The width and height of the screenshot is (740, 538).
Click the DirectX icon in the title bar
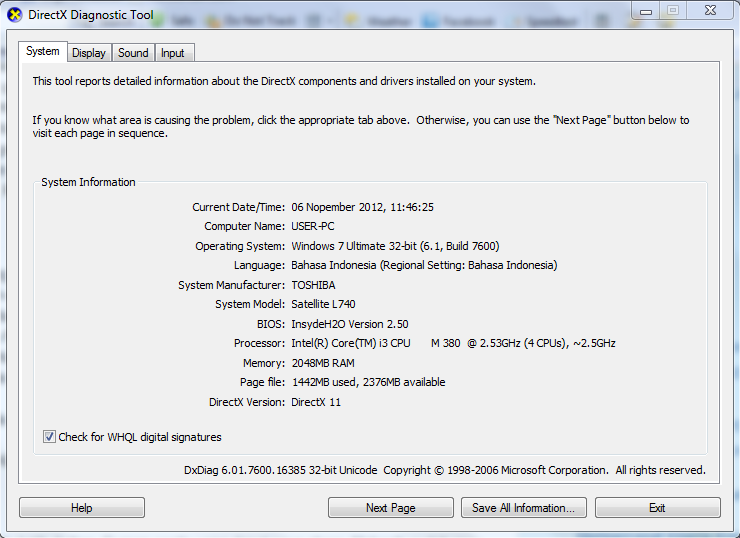click(15, 15)
